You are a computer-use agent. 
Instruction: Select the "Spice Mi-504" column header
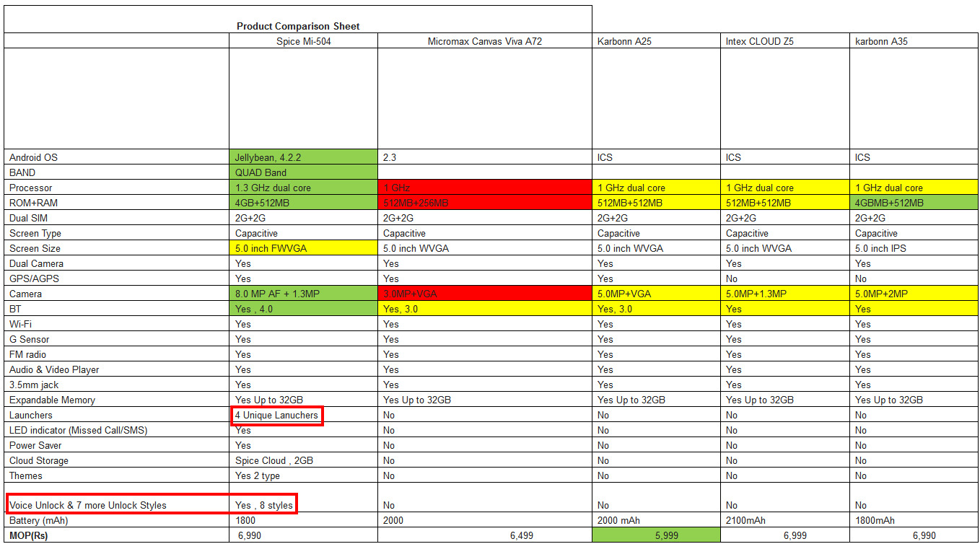[303, 41]
